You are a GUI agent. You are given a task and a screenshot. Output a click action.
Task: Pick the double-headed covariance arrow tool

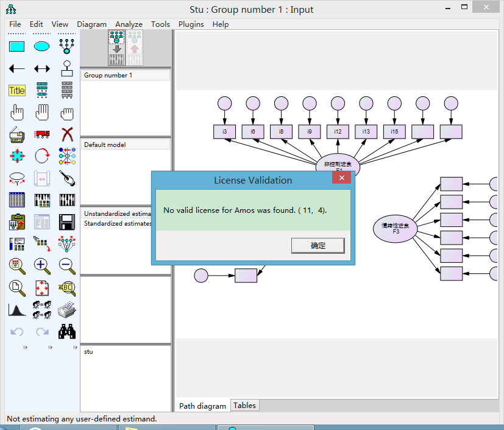coord(41,68)
